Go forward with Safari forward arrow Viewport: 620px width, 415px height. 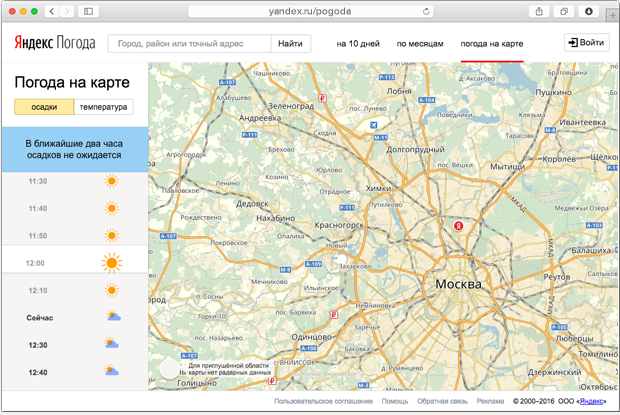click(x=67, y=11)
